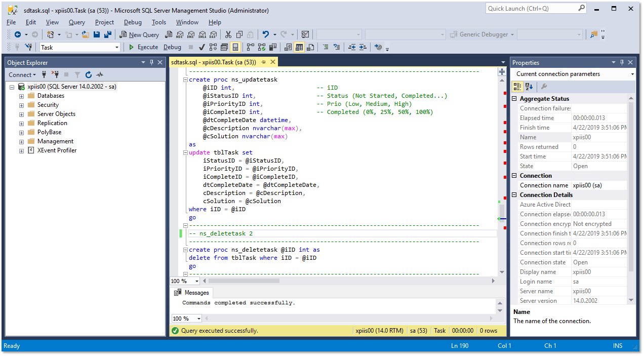Toggle Include Client Statistics icon
644x356 pixels.
273,47
